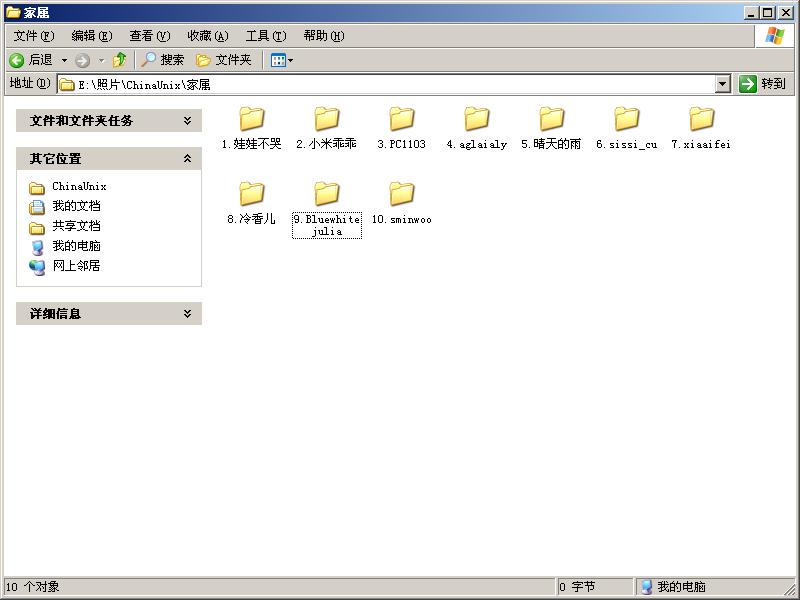This screenshot has height=600, width=800.
Task: Open the 文件(F) menu
Action: pos(34,36)
